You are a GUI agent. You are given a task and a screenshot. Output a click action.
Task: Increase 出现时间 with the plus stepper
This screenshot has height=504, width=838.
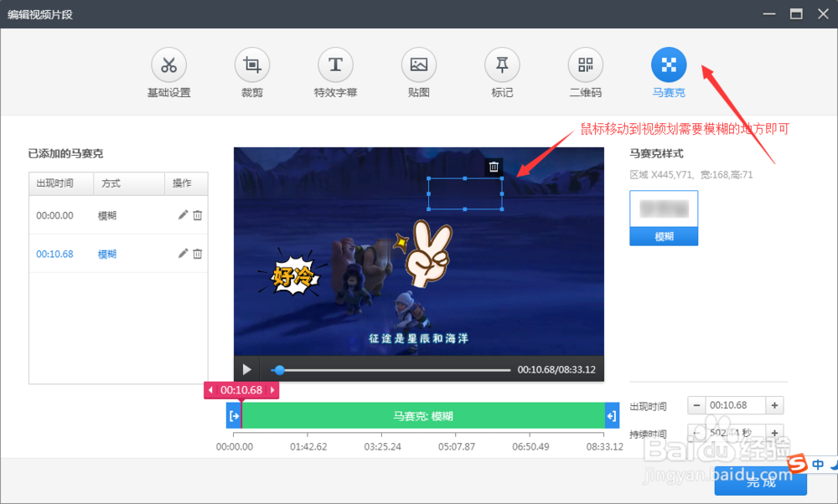(773, 405)
